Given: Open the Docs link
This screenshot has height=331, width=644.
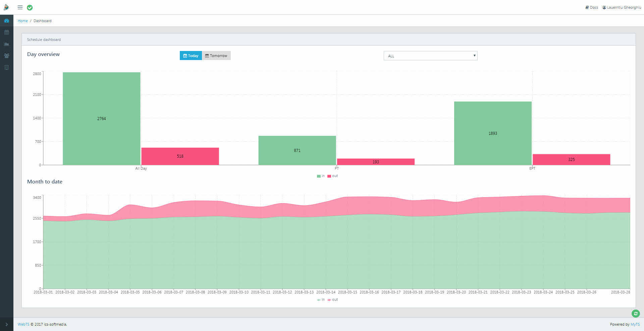Looking at the screenshot, I should pyautogui.click(x=592, y=7).
